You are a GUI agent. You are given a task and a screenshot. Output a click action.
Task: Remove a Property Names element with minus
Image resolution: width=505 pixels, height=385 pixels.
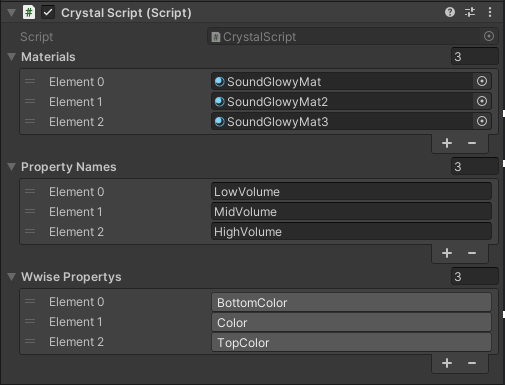coord(472,253)
